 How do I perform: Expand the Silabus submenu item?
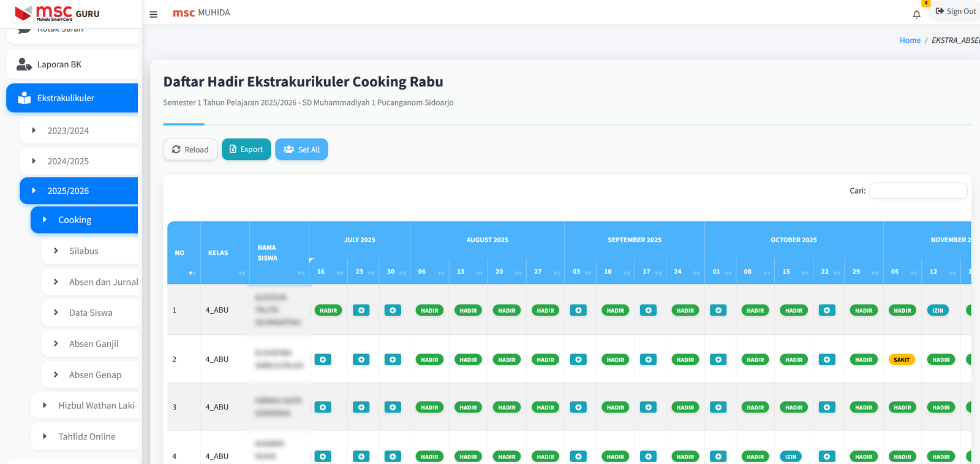click(84, 251)
